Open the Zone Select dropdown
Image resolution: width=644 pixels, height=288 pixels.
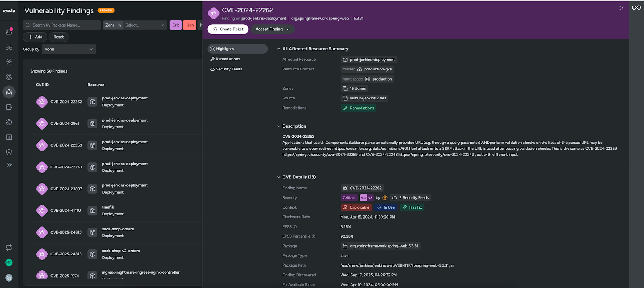(x=145, y=25)
